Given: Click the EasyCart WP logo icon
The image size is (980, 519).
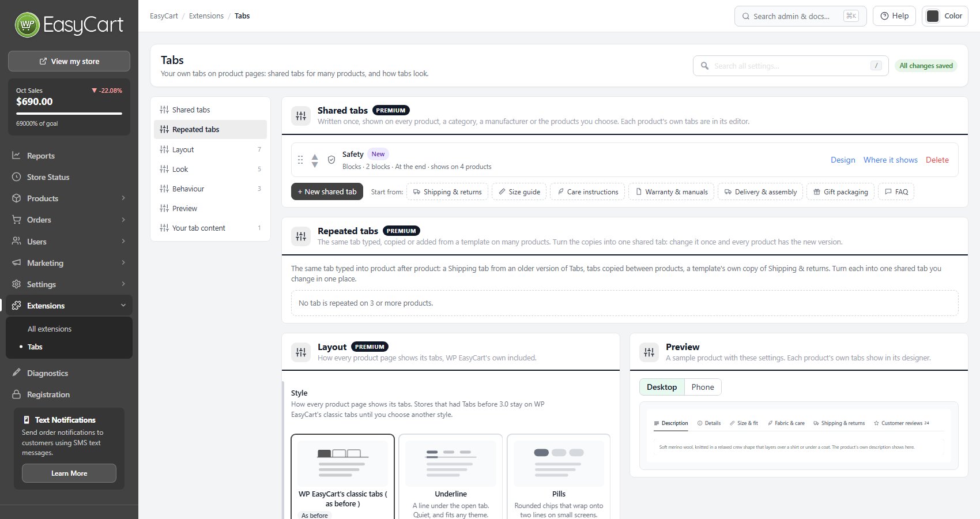Looking at the screenshot, I should point(27,25).
